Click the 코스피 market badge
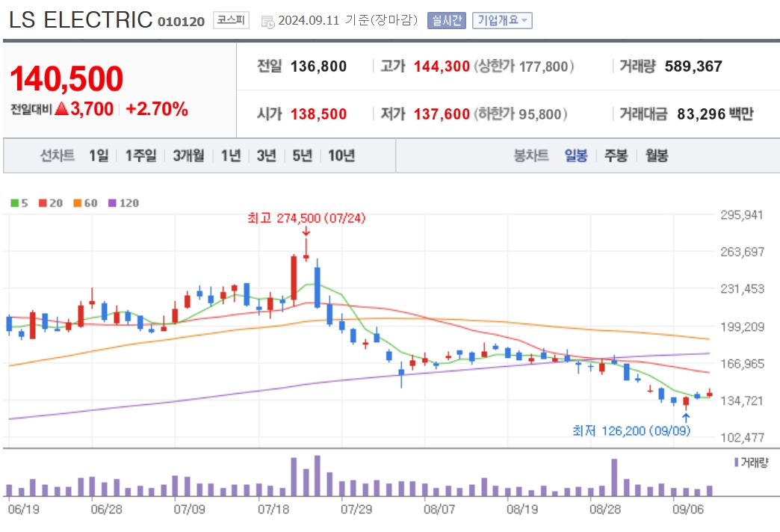Image resolution: width=780 pixels, height=532 pixels. pos(231,20)
